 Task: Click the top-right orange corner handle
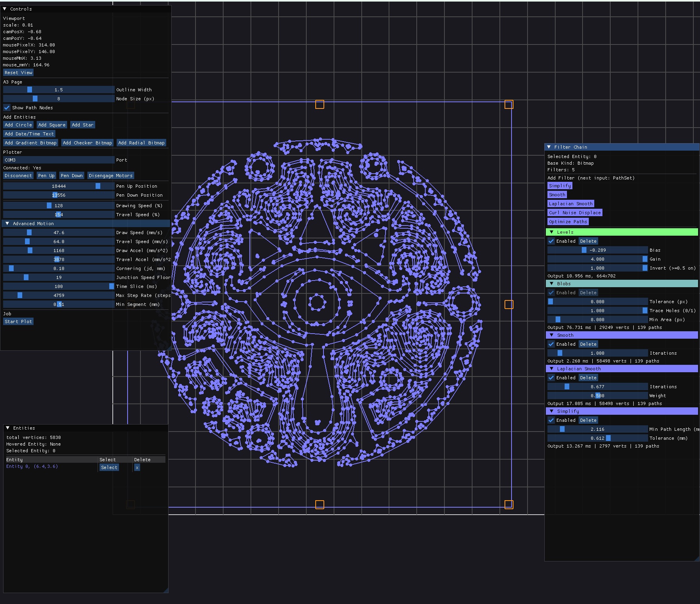[x=509, y=105]
